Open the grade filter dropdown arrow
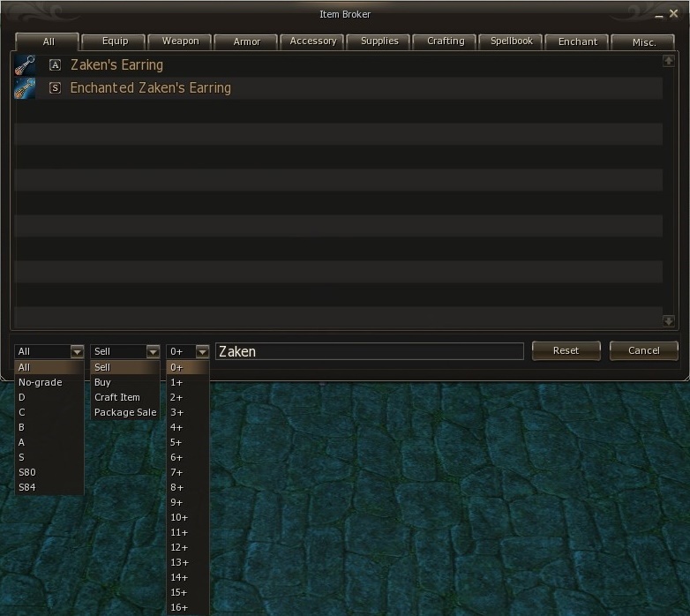 [77, 351]
